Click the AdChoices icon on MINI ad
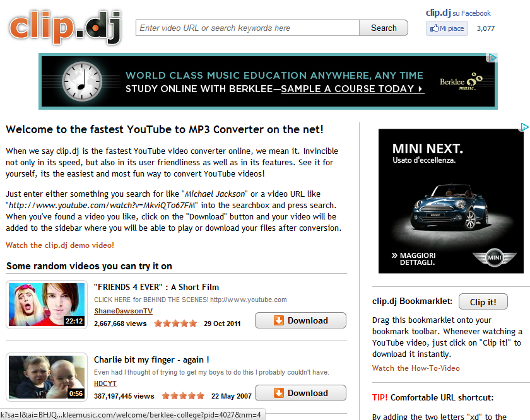 (524, 127)
